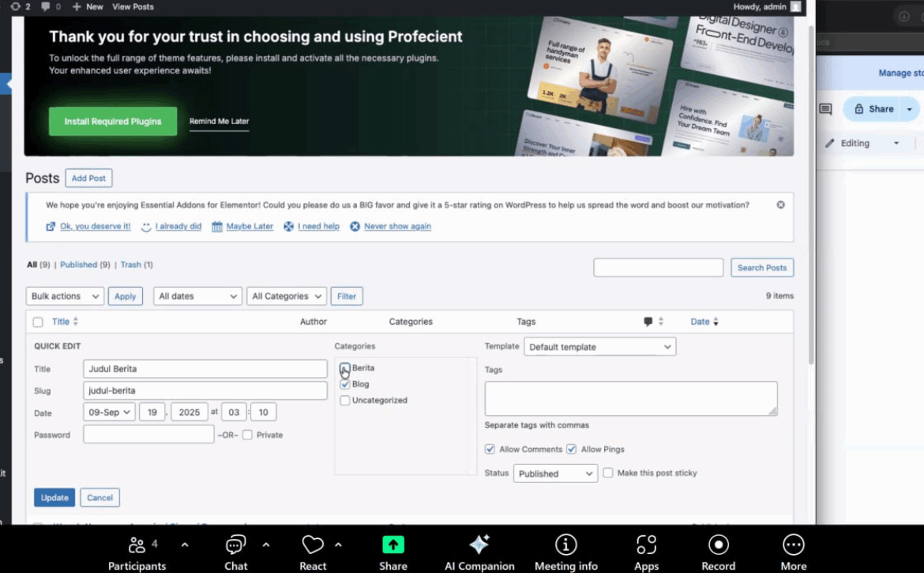
Task: Click into the Tags text area
Action: (630, 398)
